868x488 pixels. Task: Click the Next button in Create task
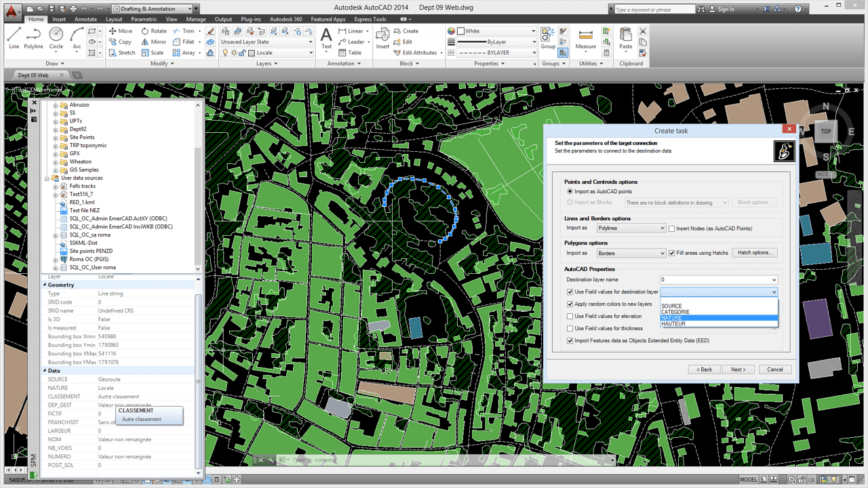coord(738,369)
